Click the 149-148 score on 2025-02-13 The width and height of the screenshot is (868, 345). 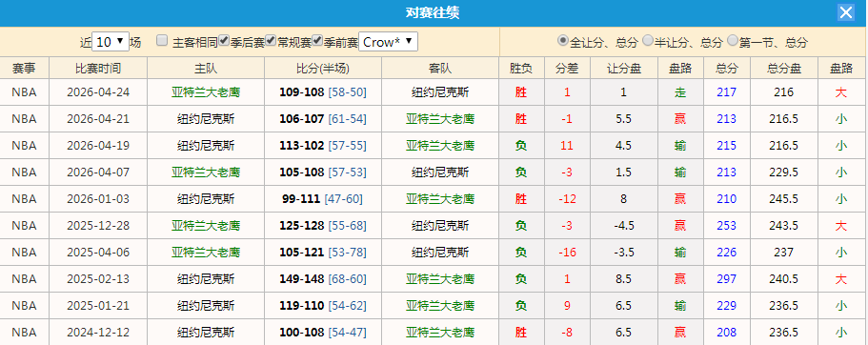click(x=302, y=279)
